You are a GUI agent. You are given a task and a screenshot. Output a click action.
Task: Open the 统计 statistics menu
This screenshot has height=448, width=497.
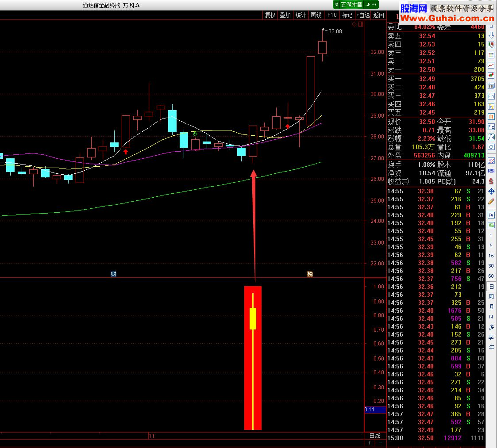[301, 15]
